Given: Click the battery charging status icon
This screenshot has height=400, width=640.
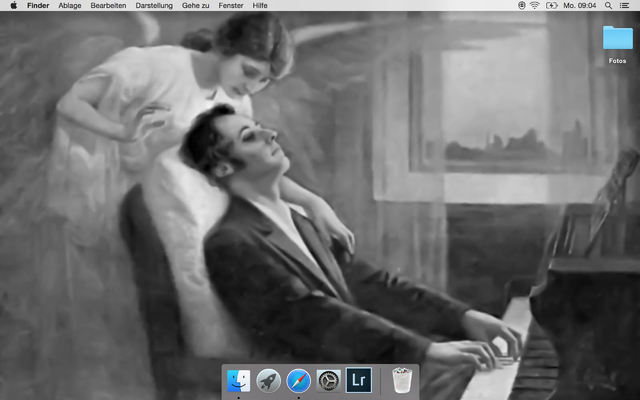Looking at the screenshot, I should point(551,5).
